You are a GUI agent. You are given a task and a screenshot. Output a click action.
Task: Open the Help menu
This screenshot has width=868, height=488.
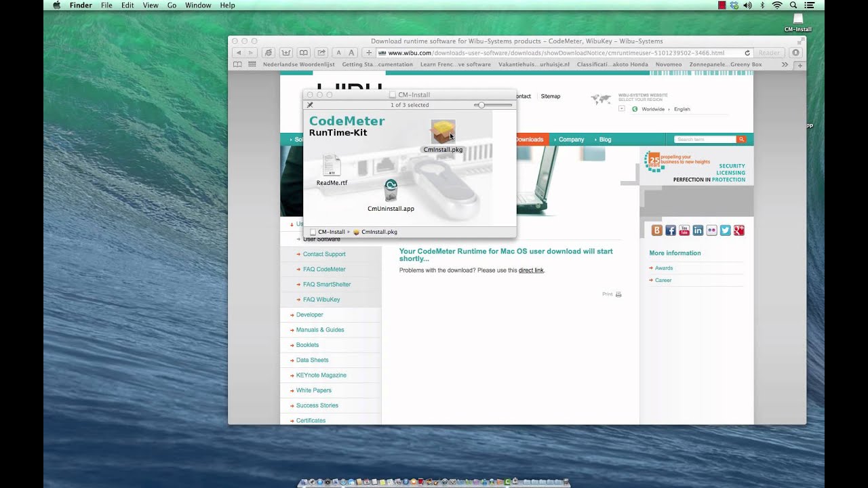pyautogui.click(x=227, y=5)
